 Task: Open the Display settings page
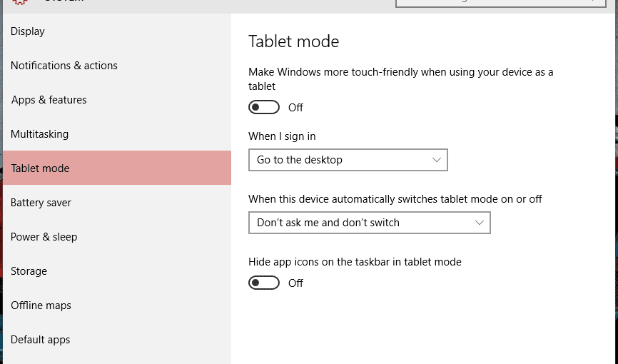(x=28, y=31)
